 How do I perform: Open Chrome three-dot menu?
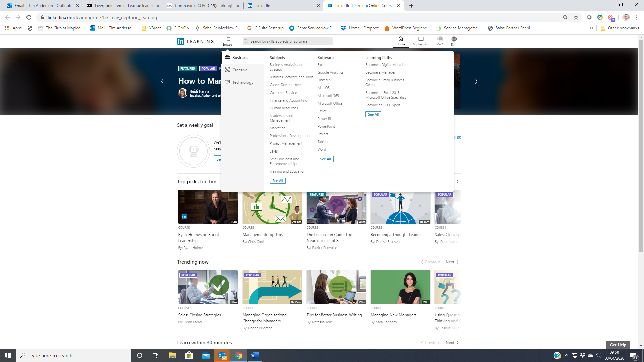pyautogui.click(x=637, y=17)
